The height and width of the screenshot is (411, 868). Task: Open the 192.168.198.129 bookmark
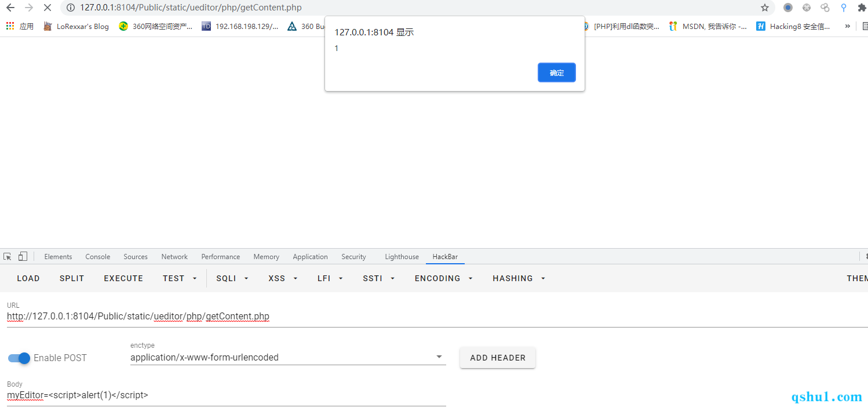click(x=240, y=26)
